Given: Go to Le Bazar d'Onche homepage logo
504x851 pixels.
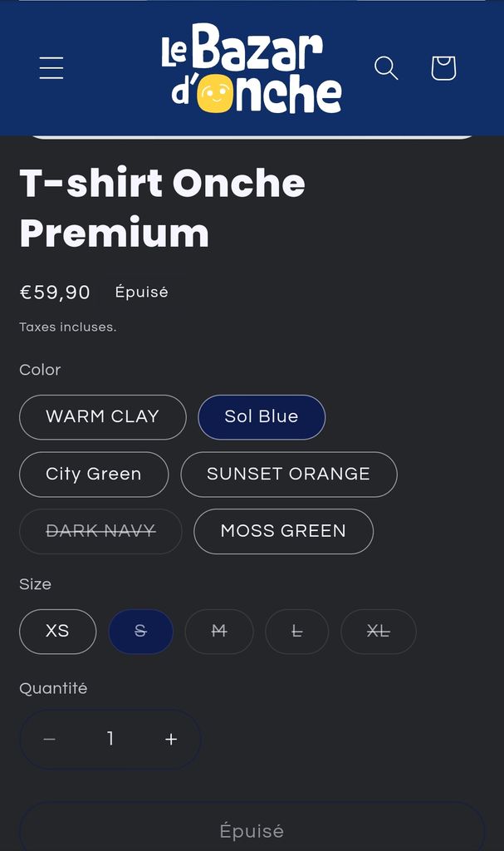Looking at the screenshot, I should pyautogui.click(x=252, y=68).
